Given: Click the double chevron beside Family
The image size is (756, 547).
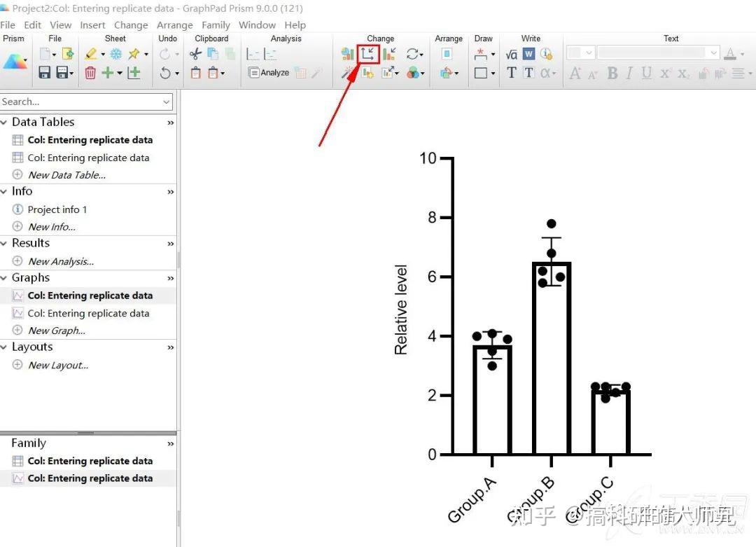Looking at the screenshot, I should [170, 443].
